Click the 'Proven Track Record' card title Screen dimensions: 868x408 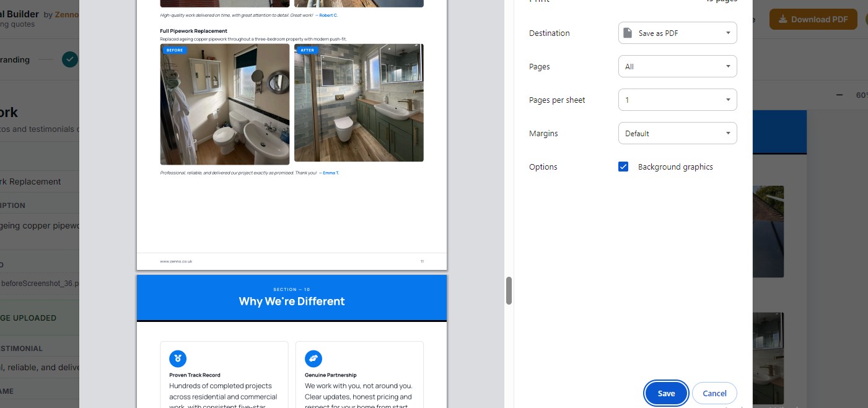195,375
